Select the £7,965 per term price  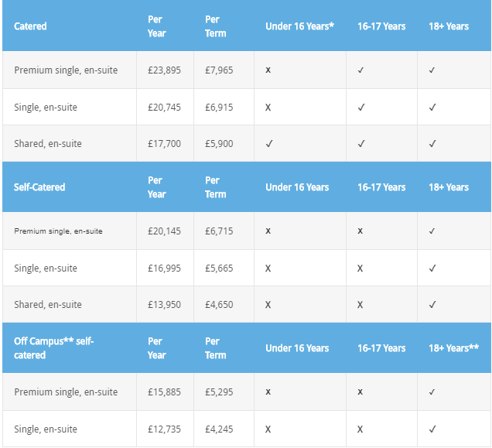(x=219, y=70)
